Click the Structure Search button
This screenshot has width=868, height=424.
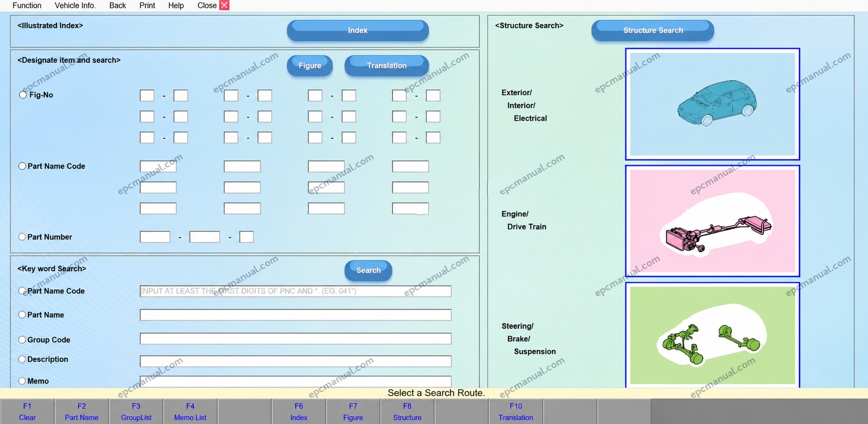coord(653,30)
